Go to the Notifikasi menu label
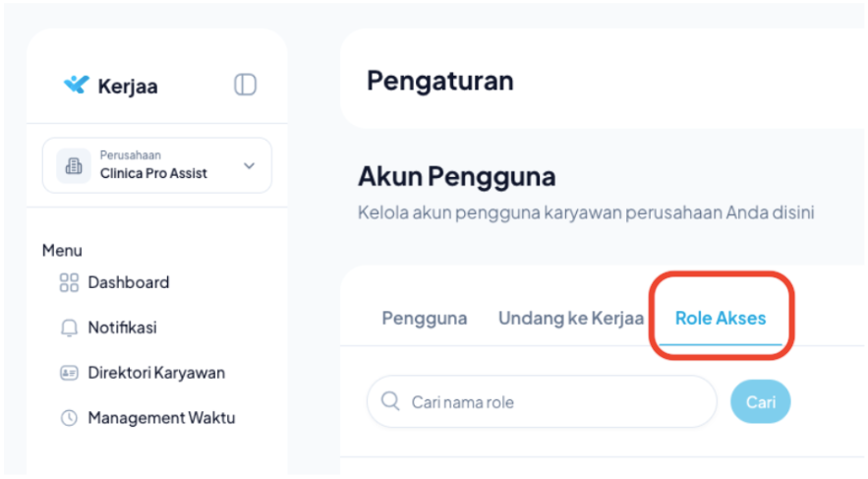 point(122,329)
